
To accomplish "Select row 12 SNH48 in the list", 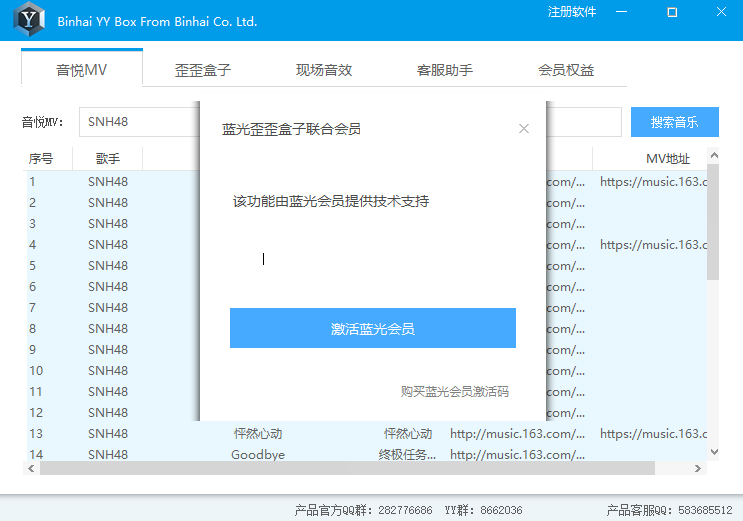I will click(x=108, y=412).
